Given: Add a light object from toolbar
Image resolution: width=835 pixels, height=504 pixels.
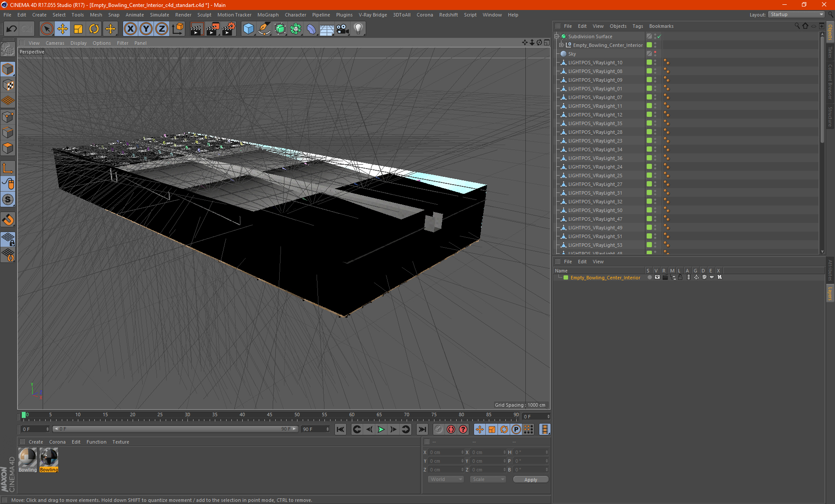Looking at the screenshot, I should (358, 29).
